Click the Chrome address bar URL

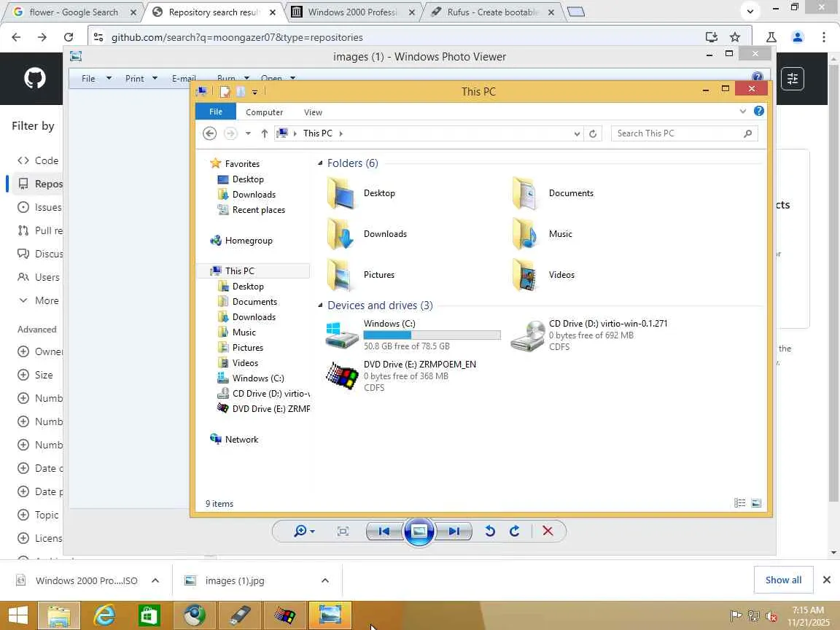[237, 37]
